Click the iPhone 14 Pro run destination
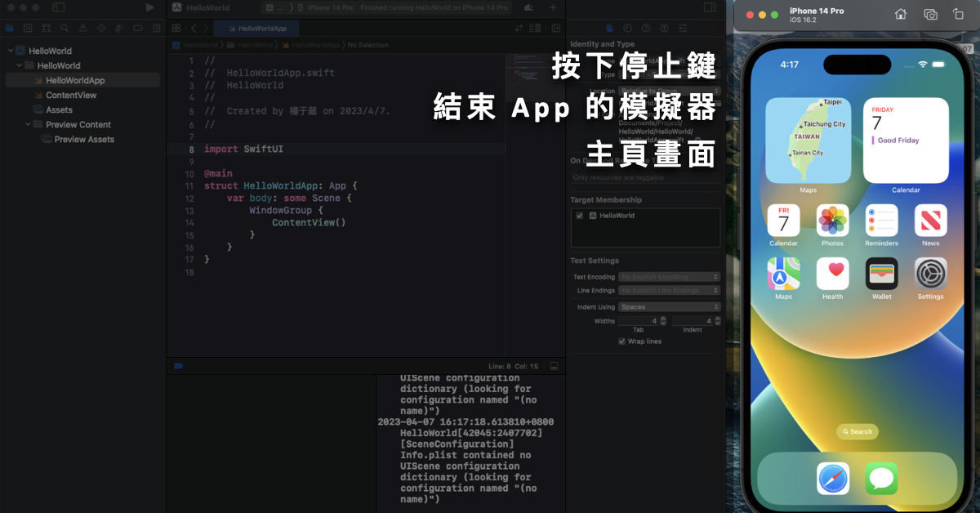This screenshot has height=513, width=980. (325, 7)
